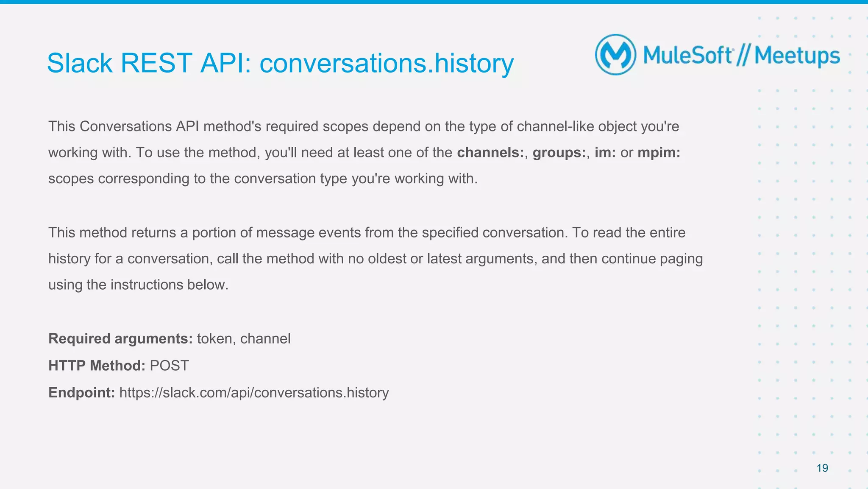Click the 'Endpoint:' label

(x=82, y=393)
